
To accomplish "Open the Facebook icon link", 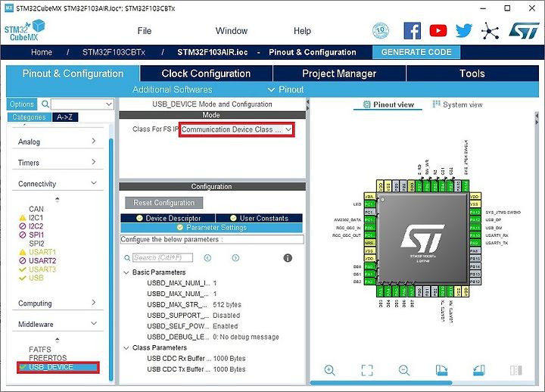I will [x=413, y=31].
